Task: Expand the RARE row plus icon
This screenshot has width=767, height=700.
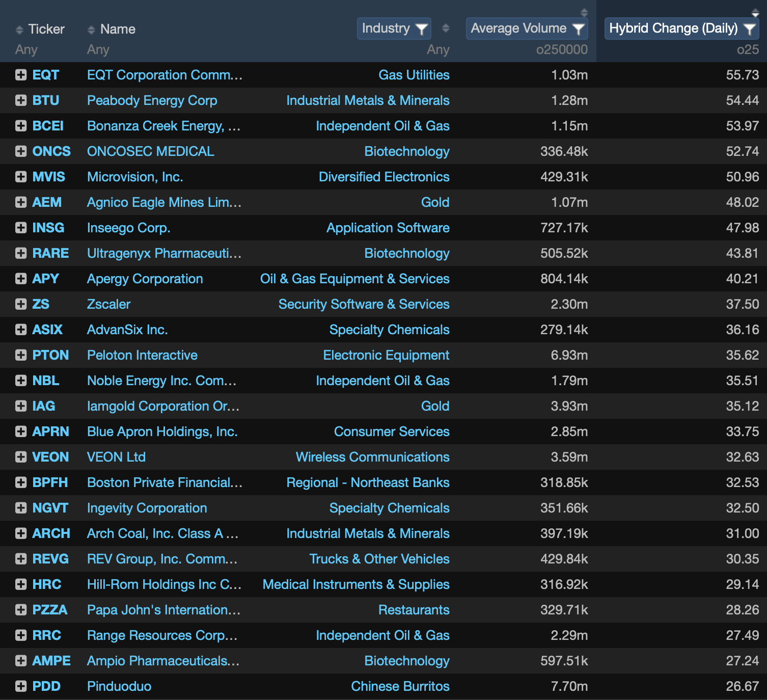Action: pyautogui.click(x=21, y=253)
